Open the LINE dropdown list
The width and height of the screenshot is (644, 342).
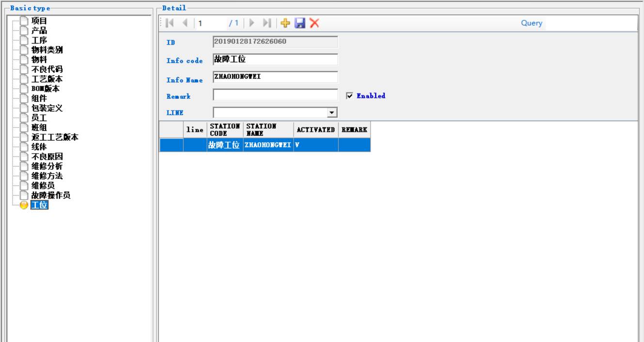pyautogui.click(x=331, y=113)
